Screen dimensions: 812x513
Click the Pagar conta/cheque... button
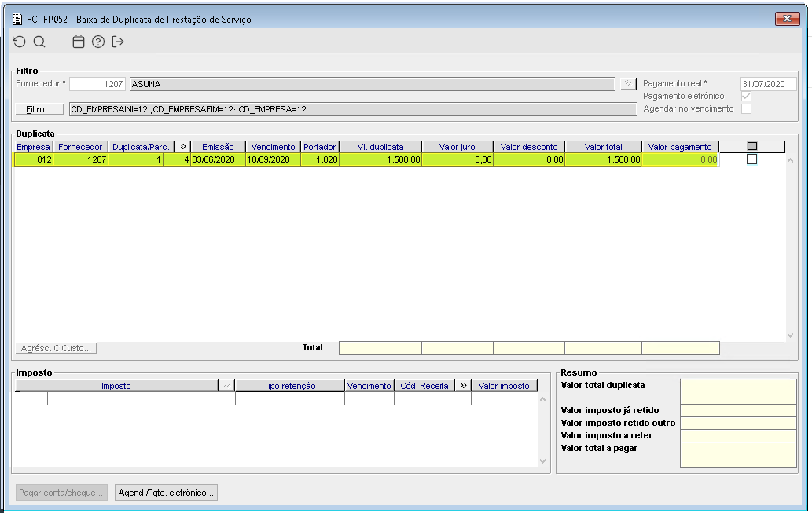coord(61,493)
